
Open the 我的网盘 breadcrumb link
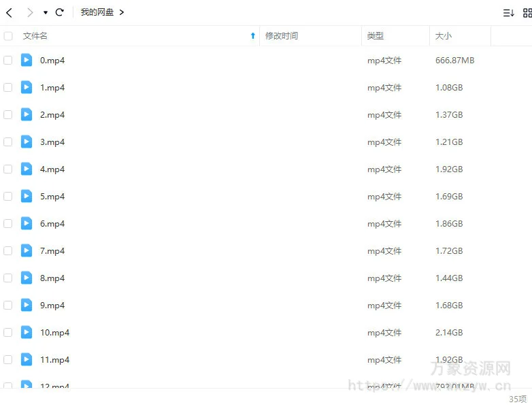(x=97, y=12)
